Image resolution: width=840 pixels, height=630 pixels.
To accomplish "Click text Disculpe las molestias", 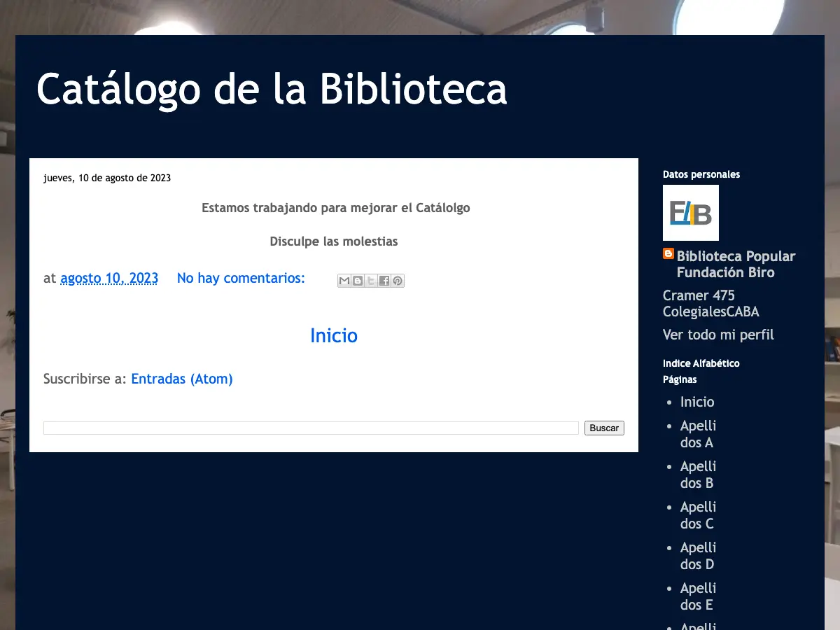I will pos(334,241).
